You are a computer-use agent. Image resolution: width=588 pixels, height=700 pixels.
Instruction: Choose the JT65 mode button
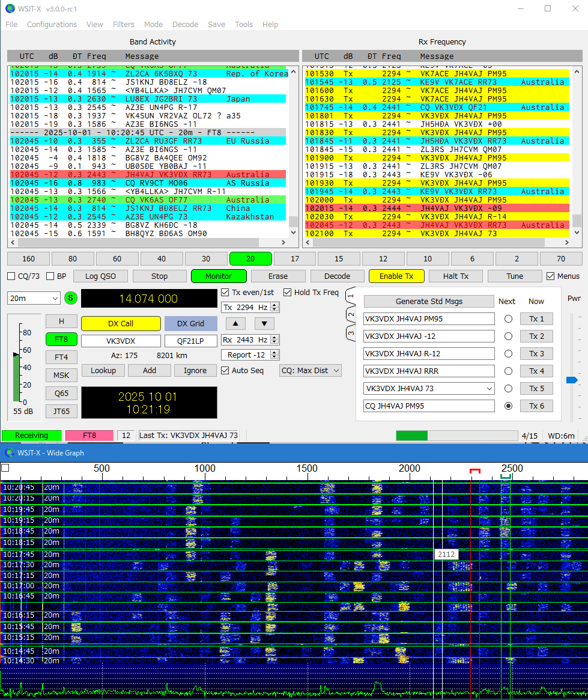click(x=61, y=412)
